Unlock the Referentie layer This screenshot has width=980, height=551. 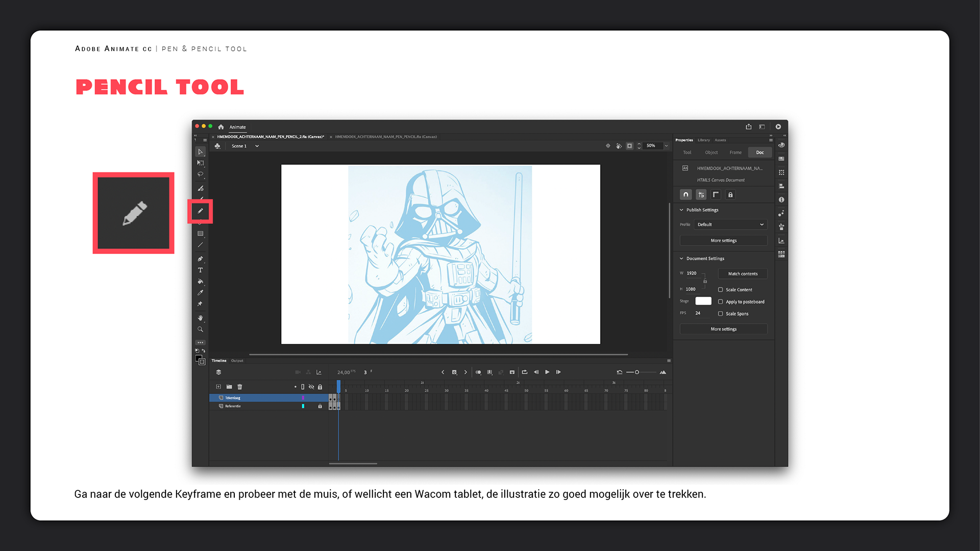320,406
